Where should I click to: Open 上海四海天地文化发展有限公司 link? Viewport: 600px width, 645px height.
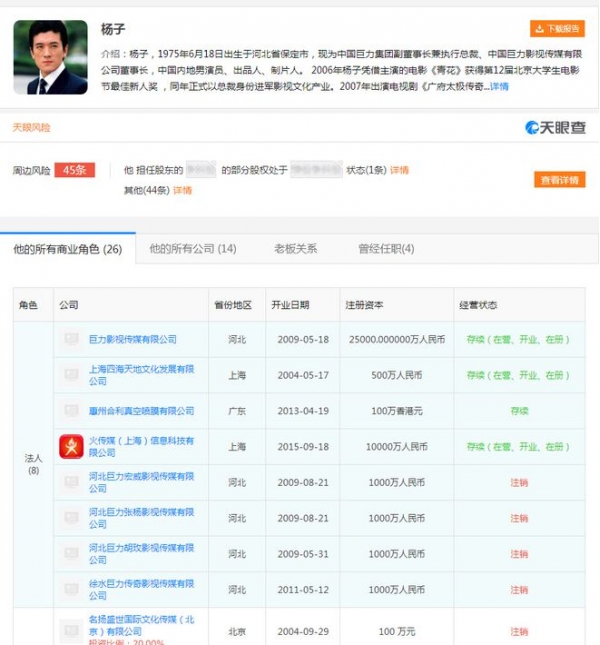pyautogui.click(x=141, y=375)
